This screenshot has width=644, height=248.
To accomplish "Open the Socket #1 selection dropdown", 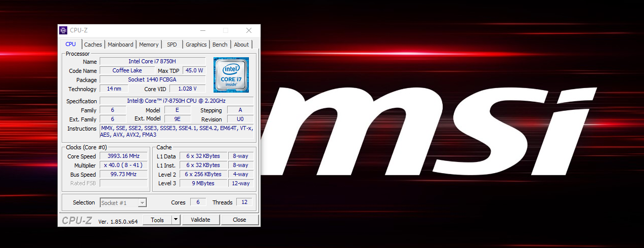I will (x=123, y=202).
